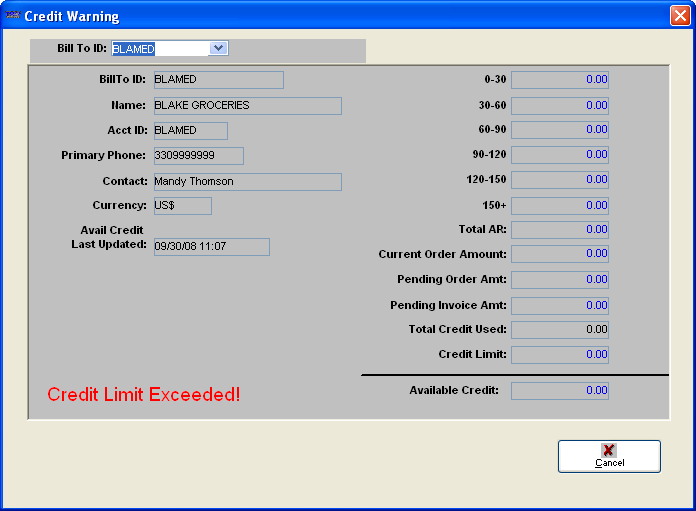Select the Current Order Amount field
696x511 pixels.
[x=559, y=255]
